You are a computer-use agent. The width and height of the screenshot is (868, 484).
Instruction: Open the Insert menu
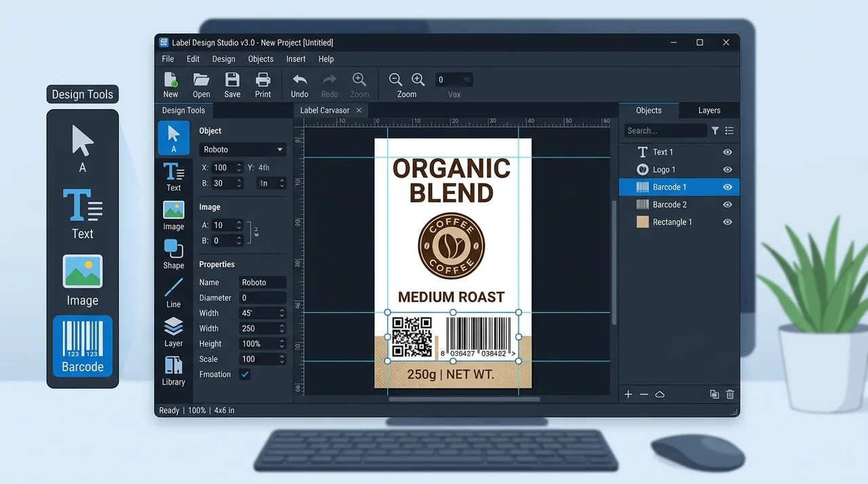coord(296,59)
